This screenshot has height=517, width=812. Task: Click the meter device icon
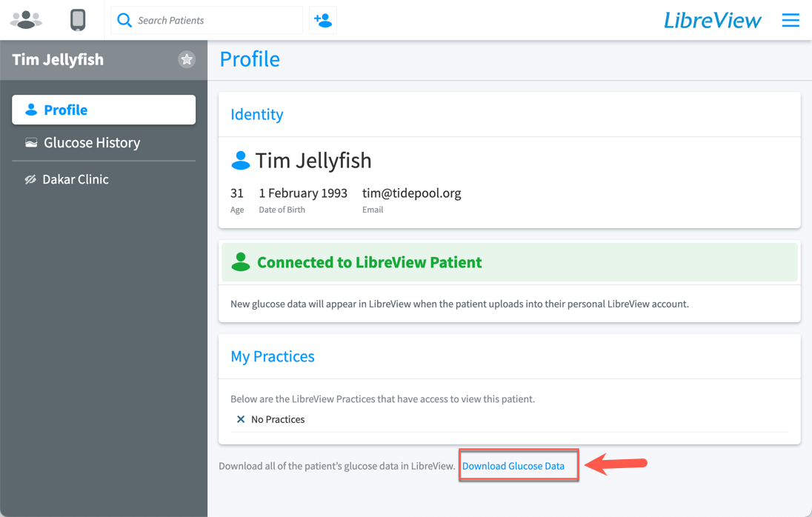[78, 20]
